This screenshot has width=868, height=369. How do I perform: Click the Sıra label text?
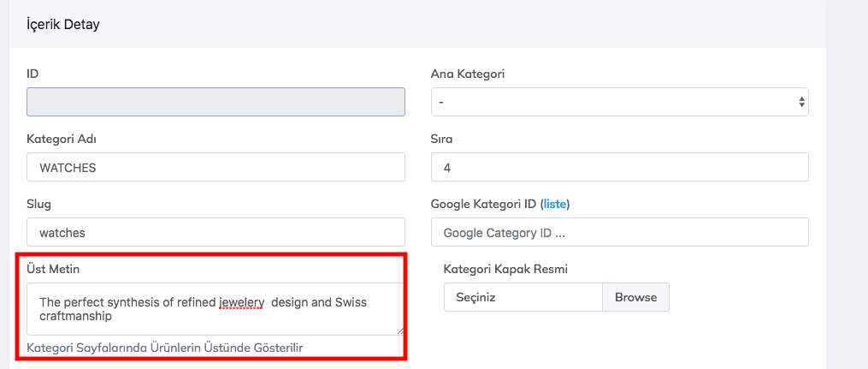442,139
